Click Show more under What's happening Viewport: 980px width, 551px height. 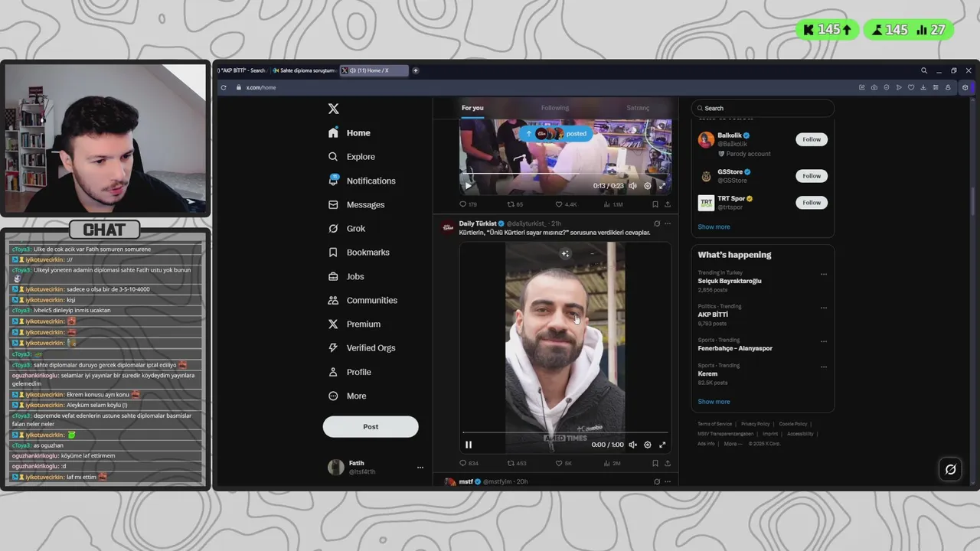coord(714,401)
